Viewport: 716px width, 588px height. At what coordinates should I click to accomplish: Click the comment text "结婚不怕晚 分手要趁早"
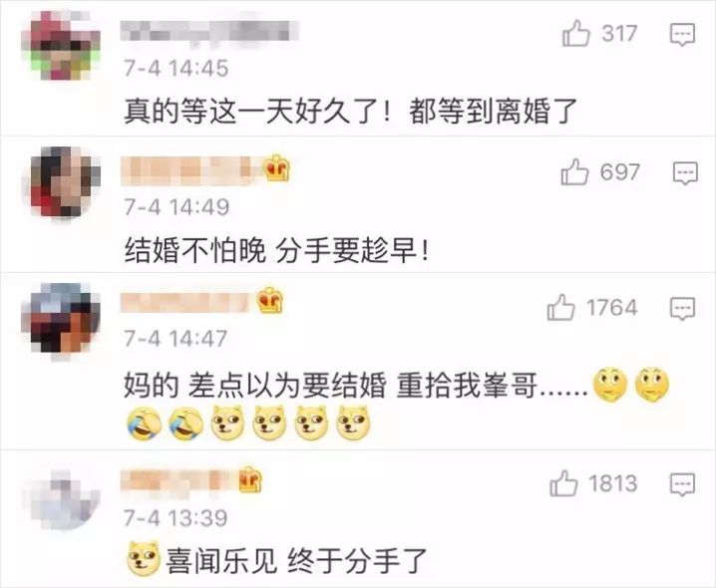[x=277, y=250]
